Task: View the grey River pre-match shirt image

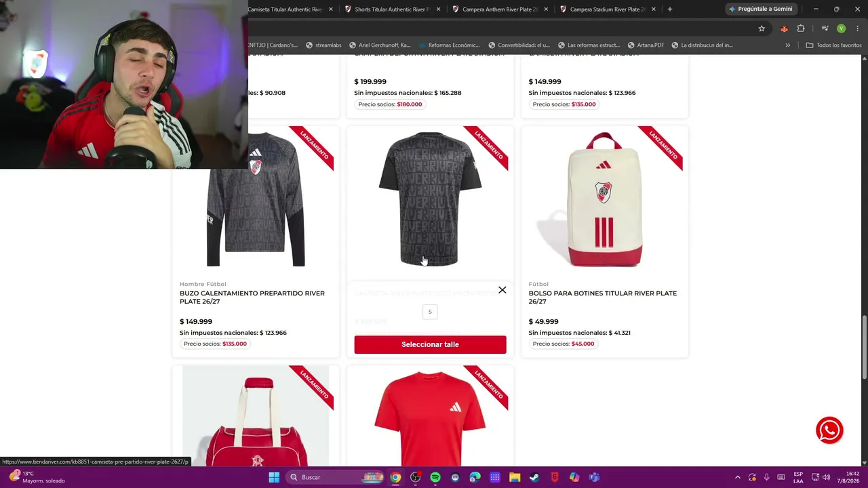Action: click(430, 199)
